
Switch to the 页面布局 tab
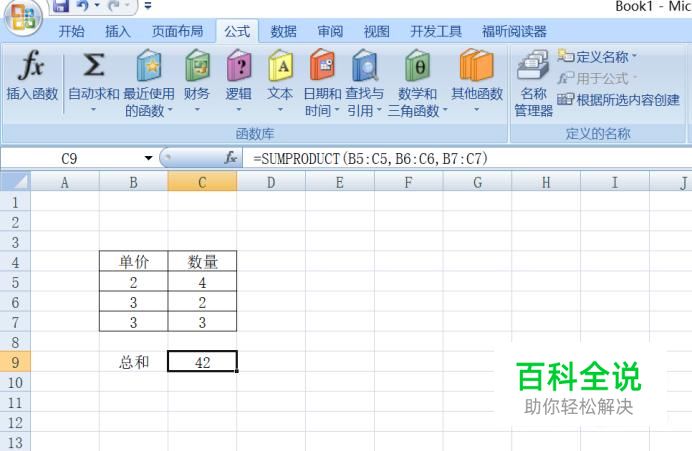coord(177,31)
